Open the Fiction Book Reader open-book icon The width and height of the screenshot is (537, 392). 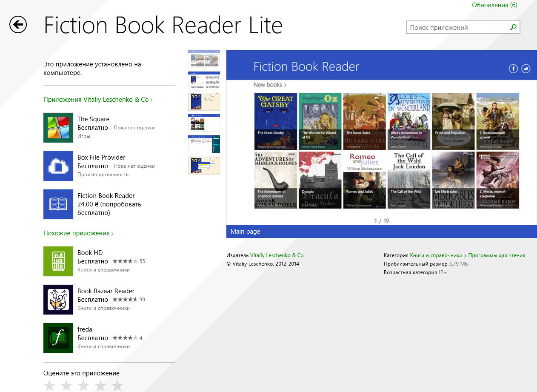tap(58, 204)
